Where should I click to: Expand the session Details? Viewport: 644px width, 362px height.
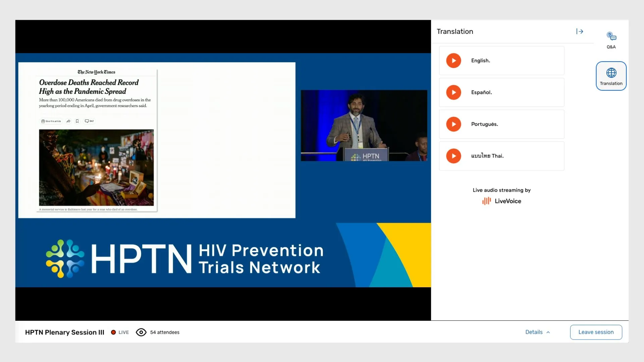(x=538, y=332)
